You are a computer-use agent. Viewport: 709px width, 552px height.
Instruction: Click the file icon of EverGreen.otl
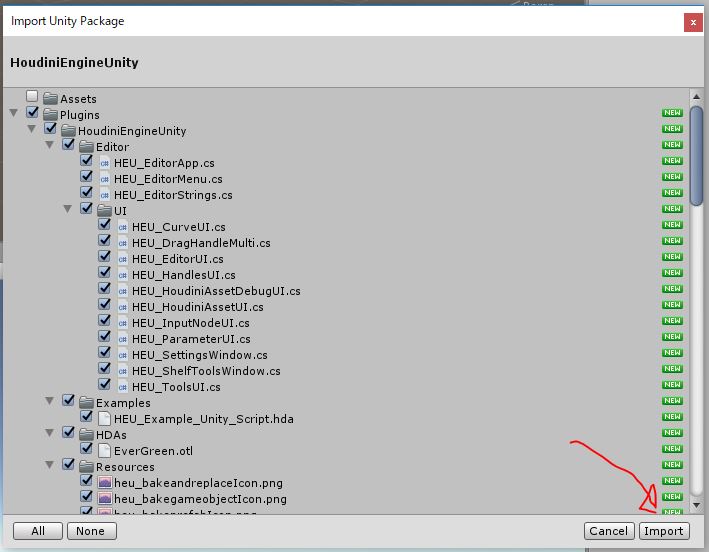[104, 450]
